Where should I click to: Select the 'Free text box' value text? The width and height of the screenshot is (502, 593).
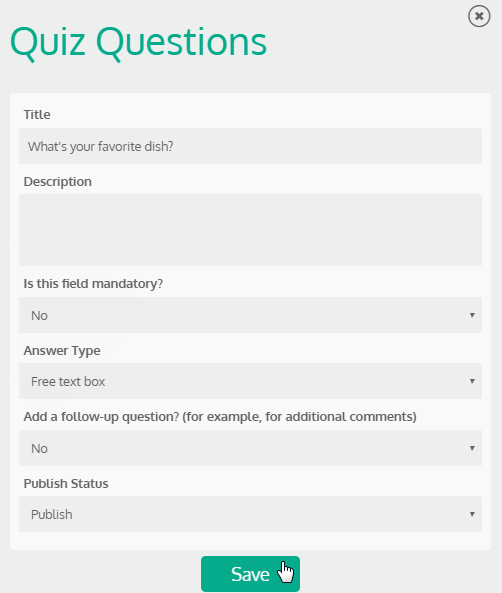point(68,382)
